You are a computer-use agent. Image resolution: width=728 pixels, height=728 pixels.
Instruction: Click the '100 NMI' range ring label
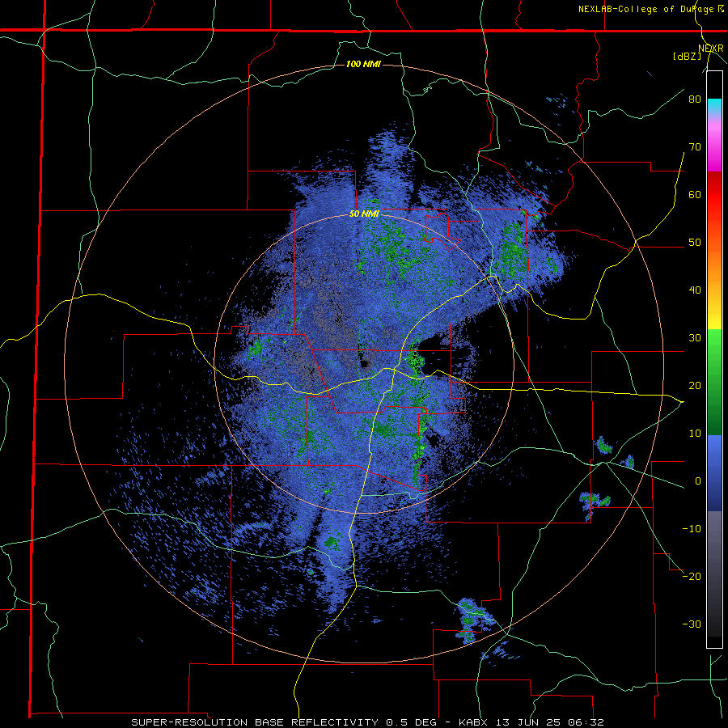coord(363,64)
